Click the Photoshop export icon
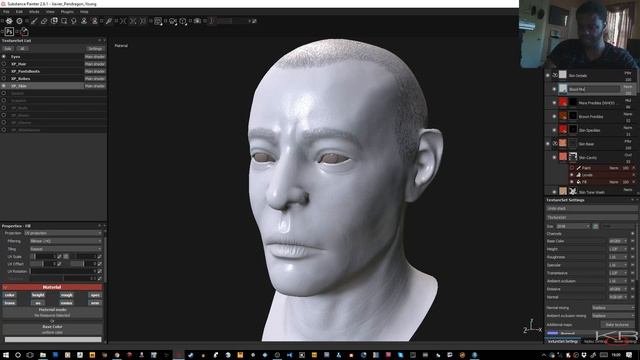Screen dimensions: 640x360 [9, 31]
